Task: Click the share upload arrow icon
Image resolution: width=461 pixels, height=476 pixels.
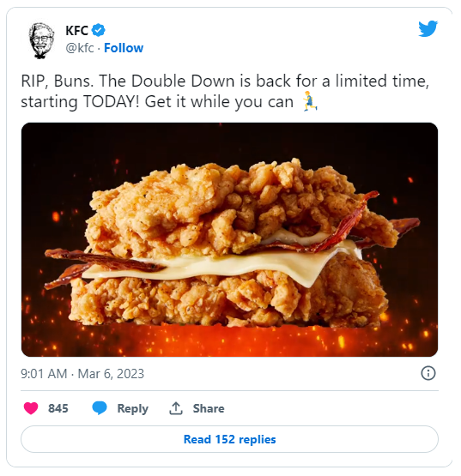Action: click(x=176, y=408)
